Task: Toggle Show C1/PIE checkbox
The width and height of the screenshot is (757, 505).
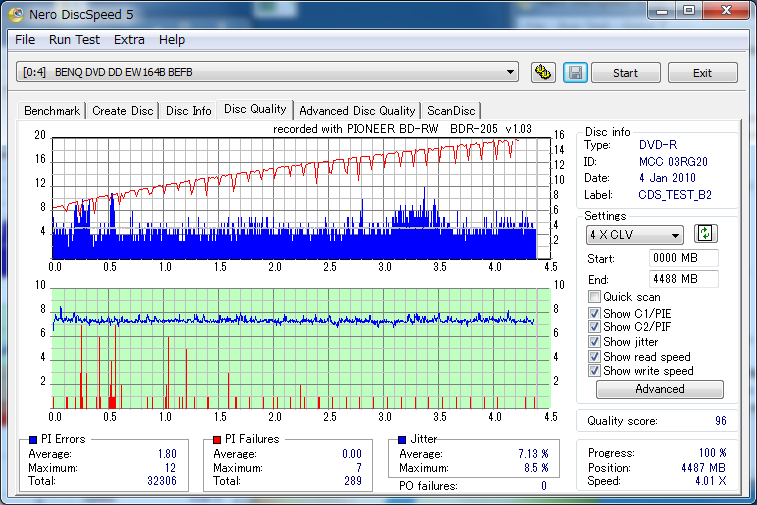Action: 594,313
